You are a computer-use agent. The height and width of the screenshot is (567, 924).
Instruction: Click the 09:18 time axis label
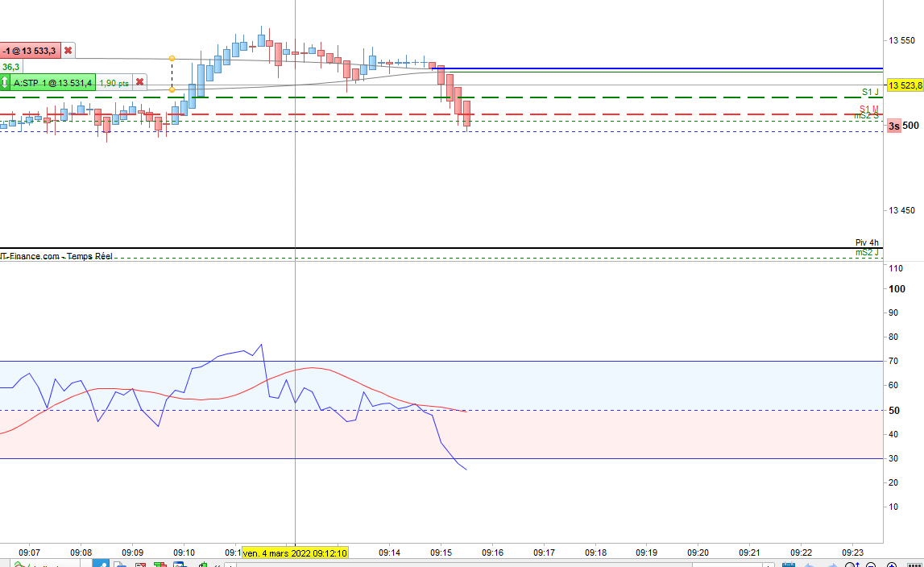coord(595,553)
